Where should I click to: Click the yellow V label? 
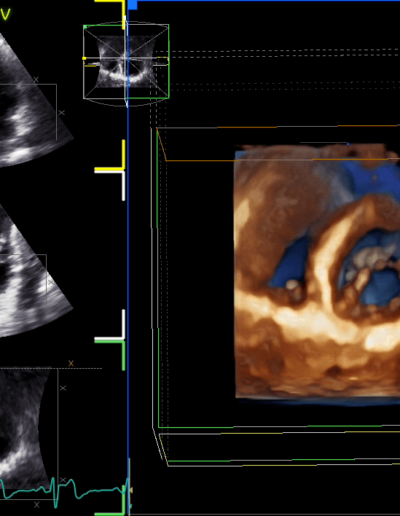[x=6, y=15]
